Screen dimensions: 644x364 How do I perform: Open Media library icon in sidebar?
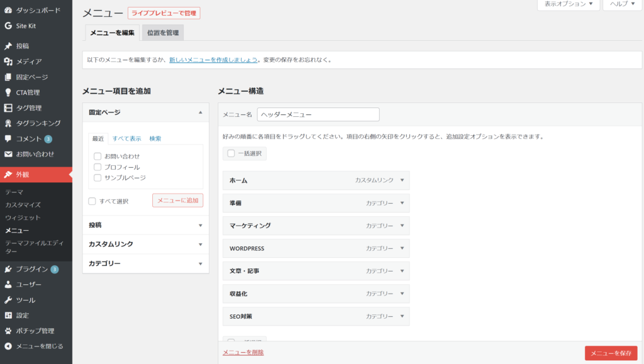click(8, 62)
